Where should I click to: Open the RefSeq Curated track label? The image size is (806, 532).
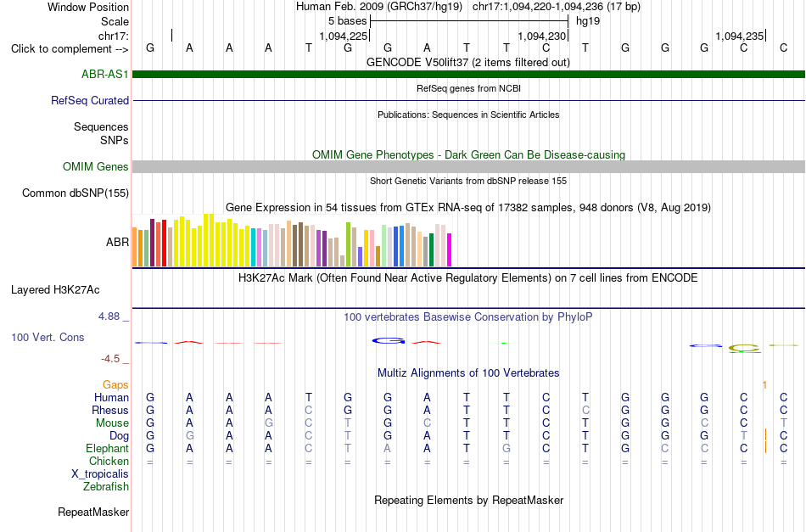coord(90,100)
